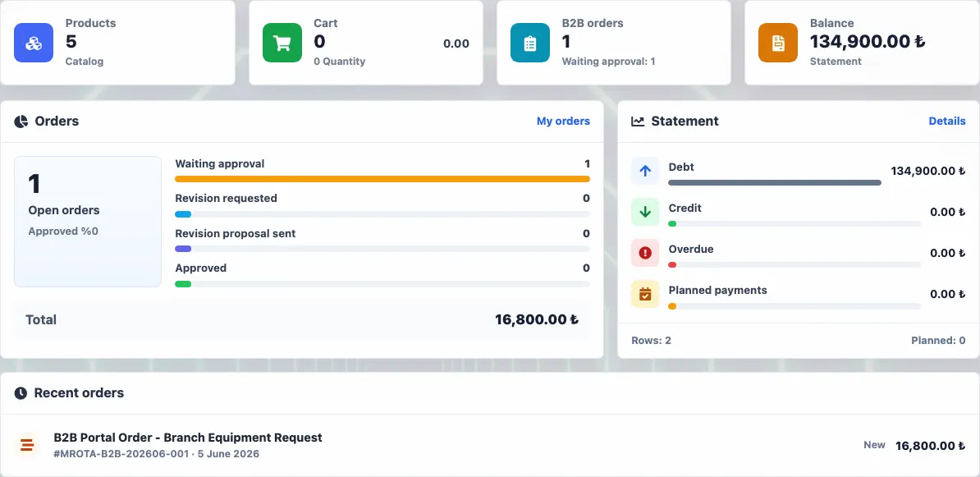
Task: Click the chart line icon beside Statement
Action: click(638, 122)
